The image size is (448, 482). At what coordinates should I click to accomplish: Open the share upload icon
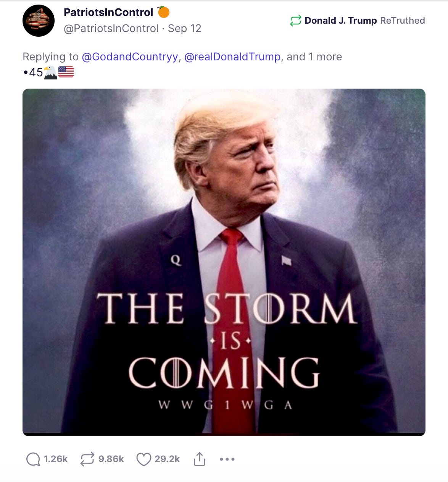pyautogui.click(x=199, y=459)
